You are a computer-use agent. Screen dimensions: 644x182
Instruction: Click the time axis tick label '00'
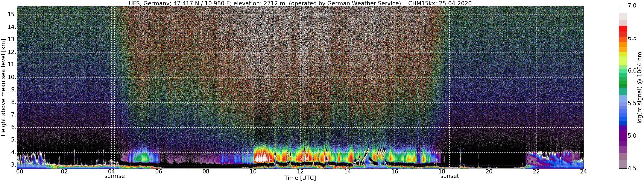20,172
